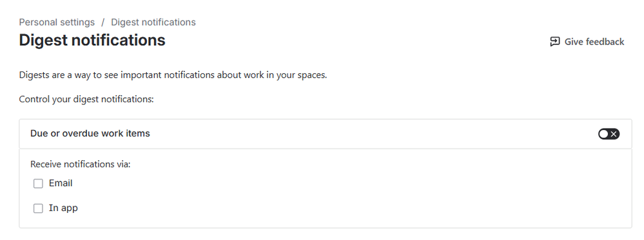The height and width of the screenshot is (240, 644).
Task: Tick the In app notification checkbox
Action: point(38,208)
